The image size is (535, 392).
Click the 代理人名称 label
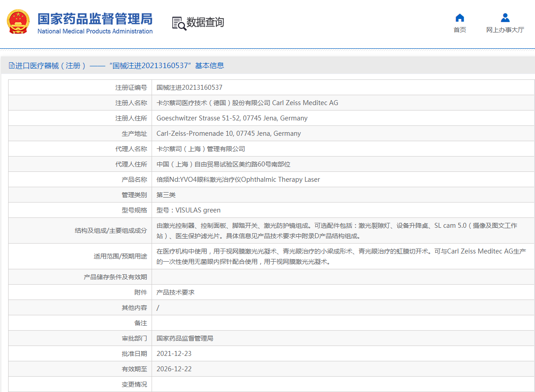131,149
